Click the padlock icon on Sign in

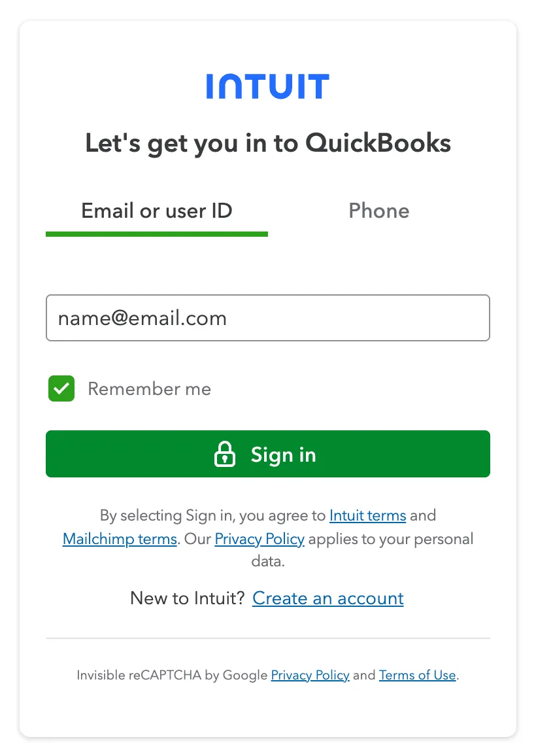tap(225, 454)
